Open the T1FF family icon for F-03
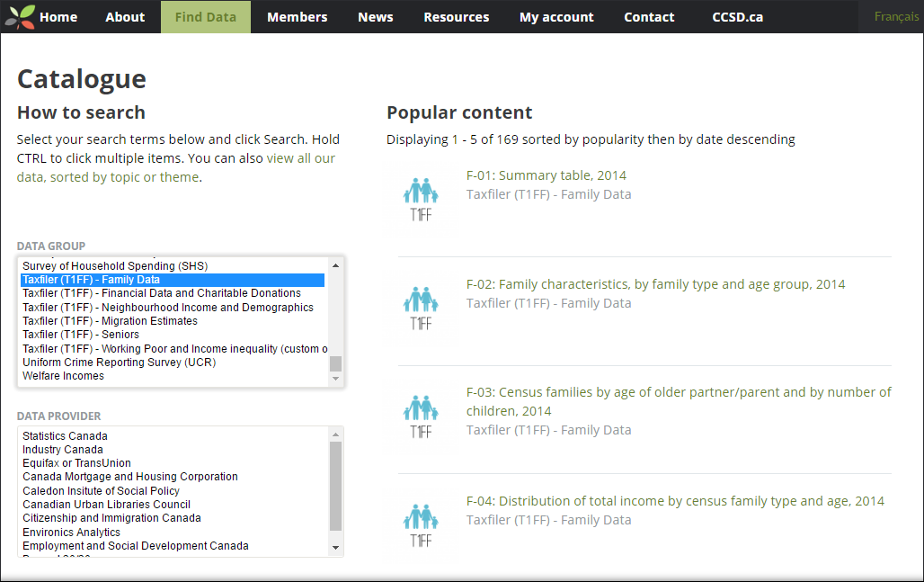This screenshot has height=582, width=924. click(x=421, y=416)
